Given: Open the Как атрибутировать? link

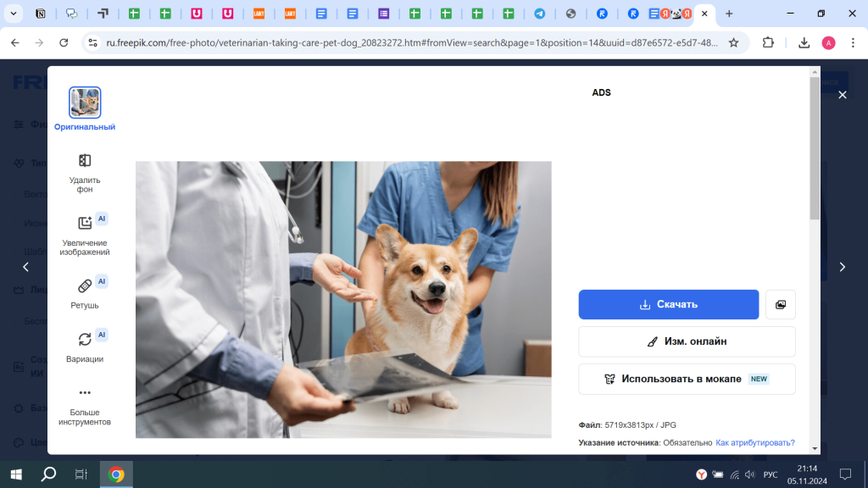Looking at the screenshot, I should click(x=755, y=442).
